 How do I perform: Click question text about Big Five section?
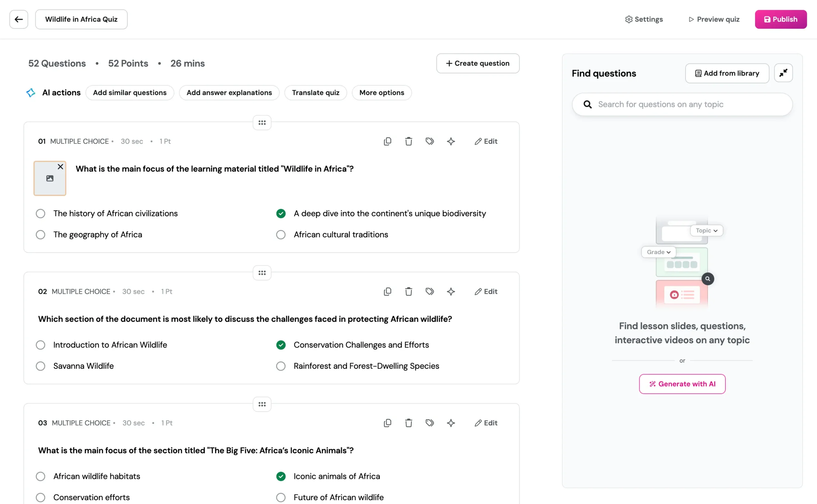pyautogui.click(x=196, y=450)
